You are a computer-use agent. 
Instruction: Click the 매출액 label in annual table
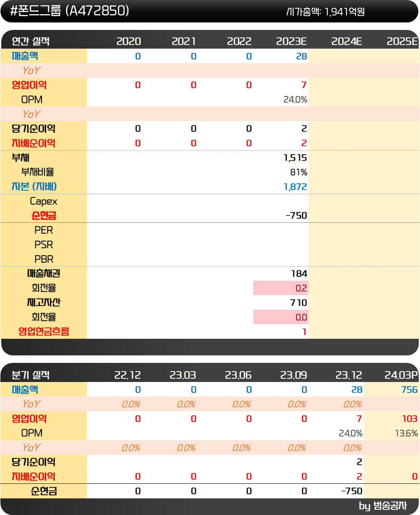(x=25, y=56)
